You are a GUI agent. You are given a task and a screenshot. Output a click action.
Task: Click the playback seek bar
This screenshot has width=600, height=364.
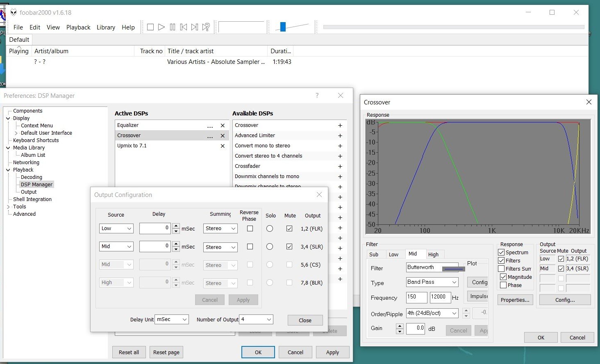click(x=454, y=27)
